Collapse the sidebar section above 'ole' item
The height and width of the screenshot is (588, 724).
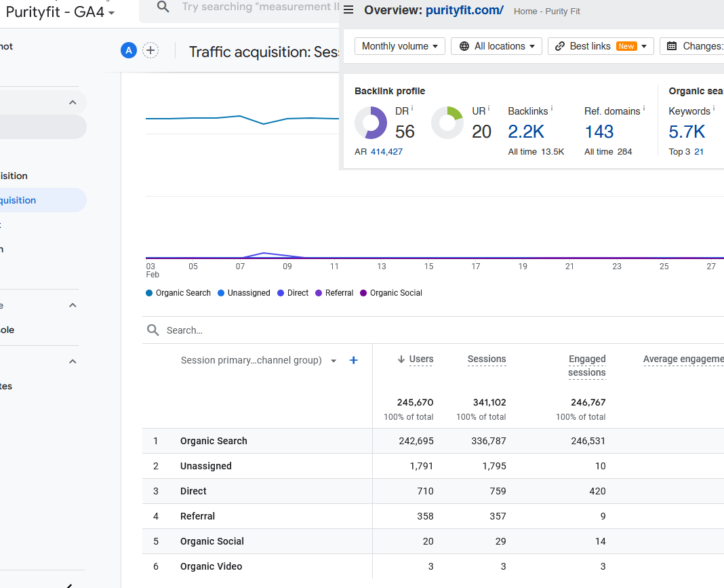click(73, 305)
